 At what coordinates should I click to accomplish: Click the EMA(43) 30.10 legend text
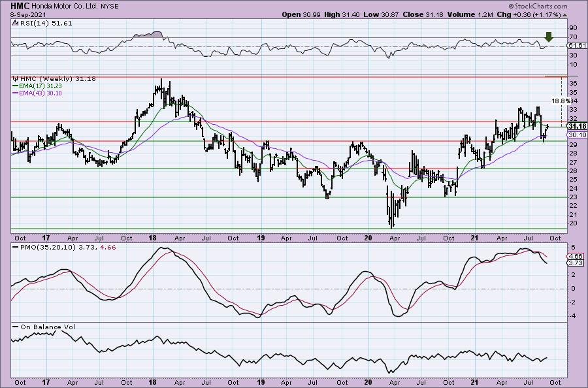point(41,93)
